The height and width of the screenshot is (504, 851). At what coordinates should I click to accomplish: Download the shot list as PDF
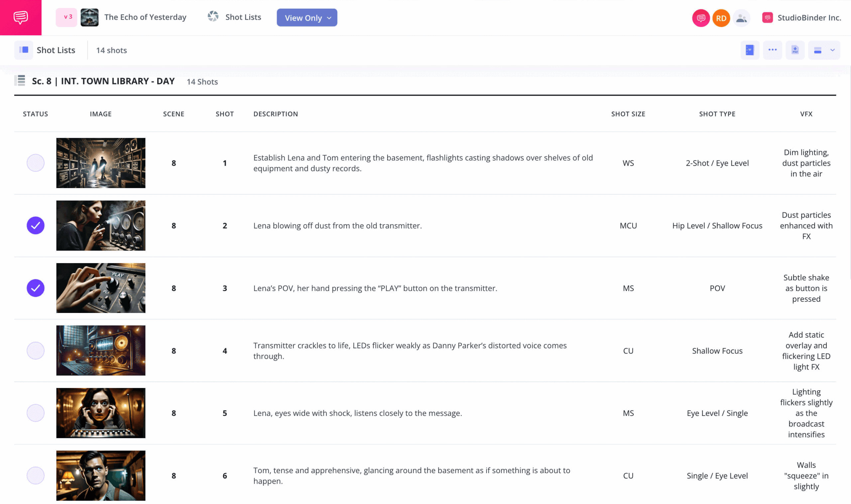click(x=794, y=50)
